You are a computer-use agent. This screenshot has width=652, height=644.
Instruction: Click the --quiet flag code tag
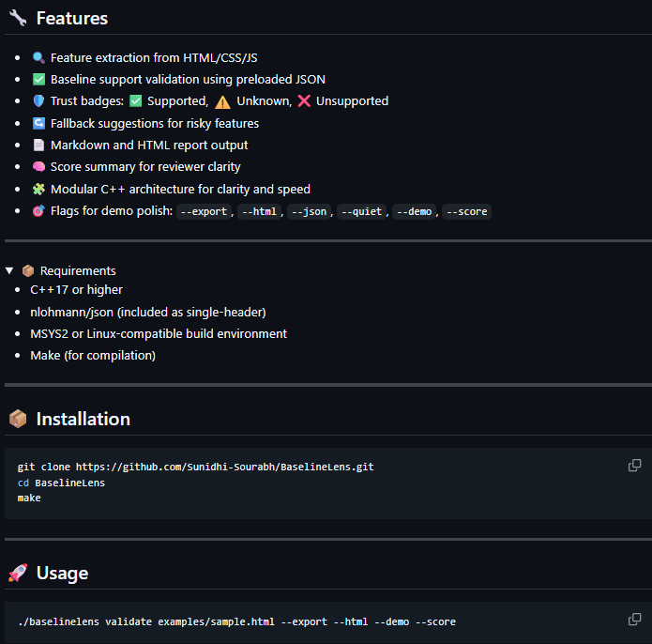361,212
